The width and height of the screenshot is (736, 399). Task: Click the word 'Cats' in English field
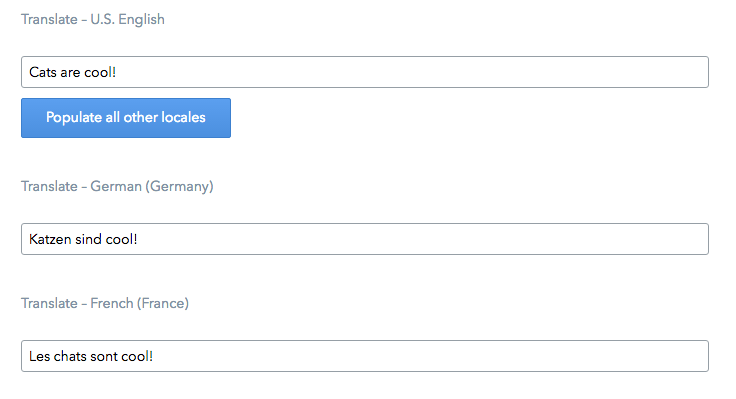pos(43,72)
